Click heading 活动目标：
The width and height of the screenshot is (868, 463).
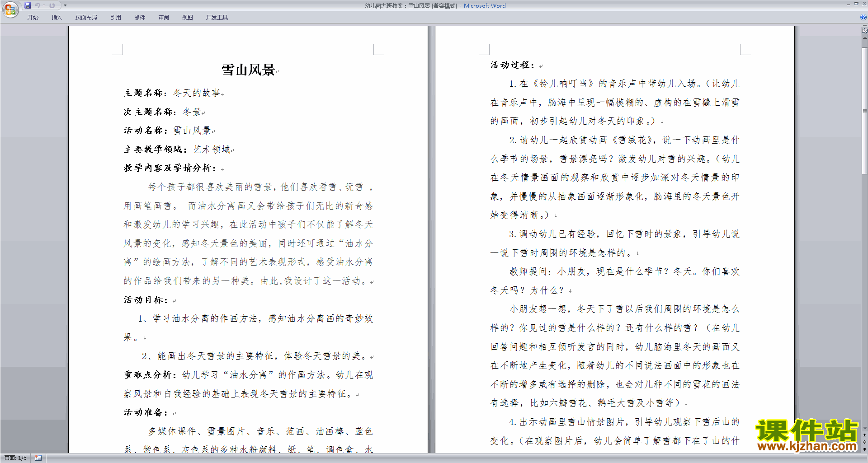(x=146, y=300)
